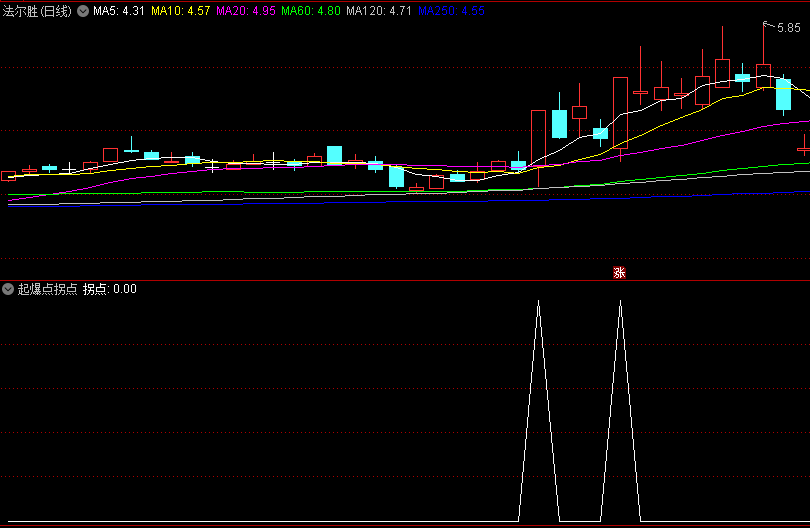Click the 法尔胜 (日线) stock title

point(37,11)
